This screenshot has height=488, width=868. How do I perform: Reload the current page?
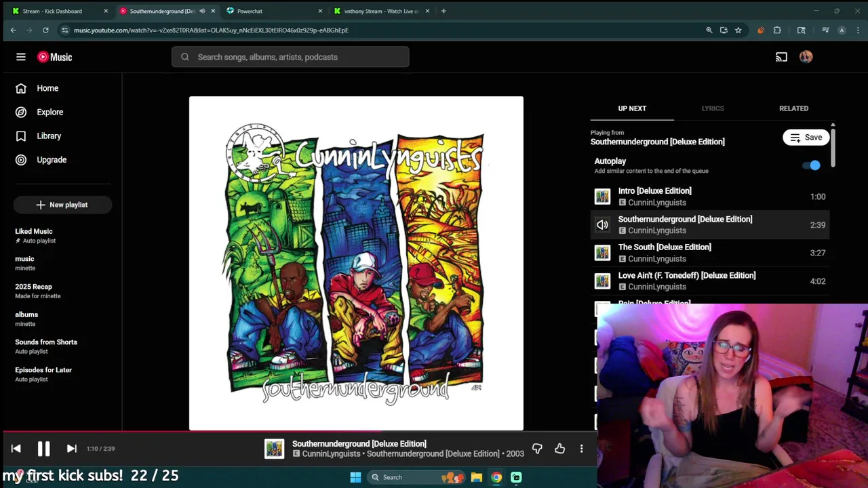pyautogui.click(x=45, y=30)
